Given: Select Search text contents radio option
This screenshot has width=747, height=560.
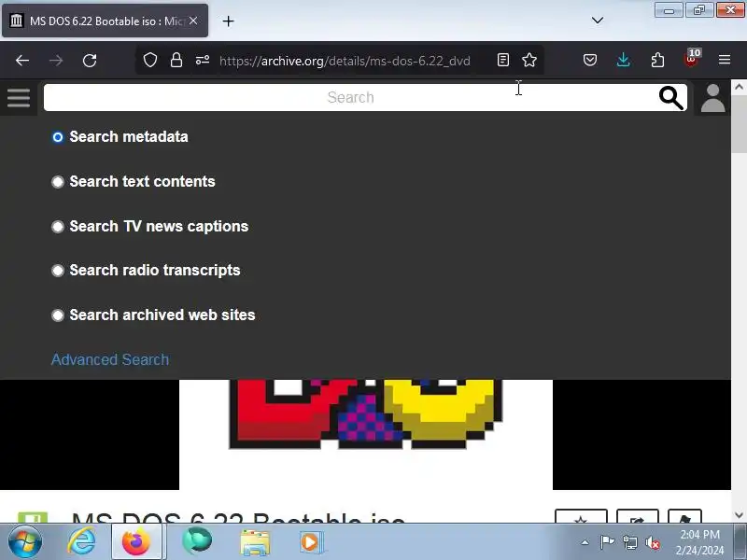Looking at the screenshot, I should (x=58, y=182).
